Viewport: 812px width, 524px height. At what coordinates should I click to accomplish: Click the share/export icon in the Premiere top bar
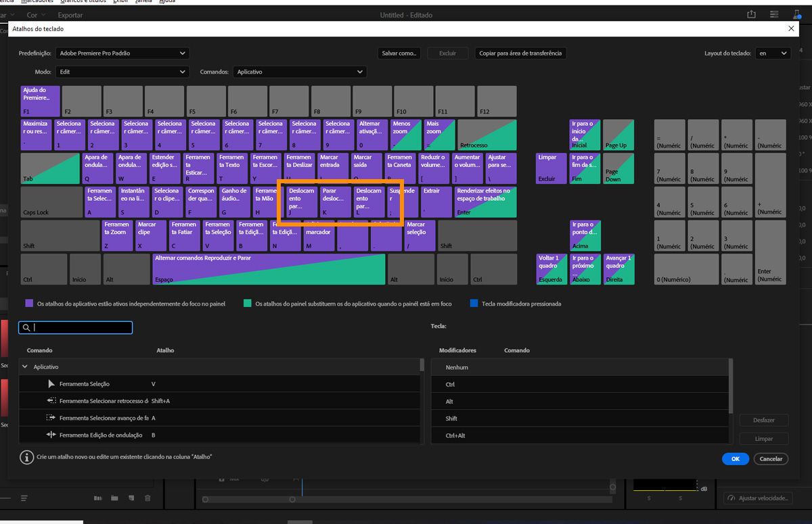[x=751, y=14]
